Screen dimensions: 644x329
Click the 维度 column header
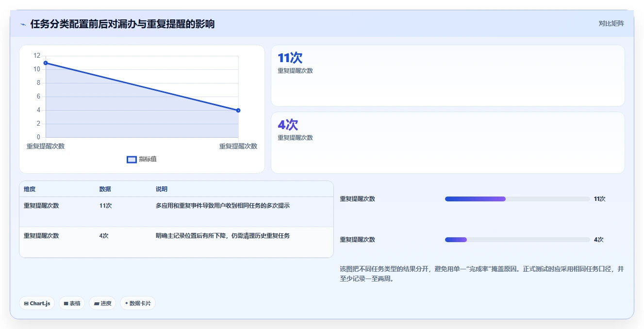(x=30, y=189)
